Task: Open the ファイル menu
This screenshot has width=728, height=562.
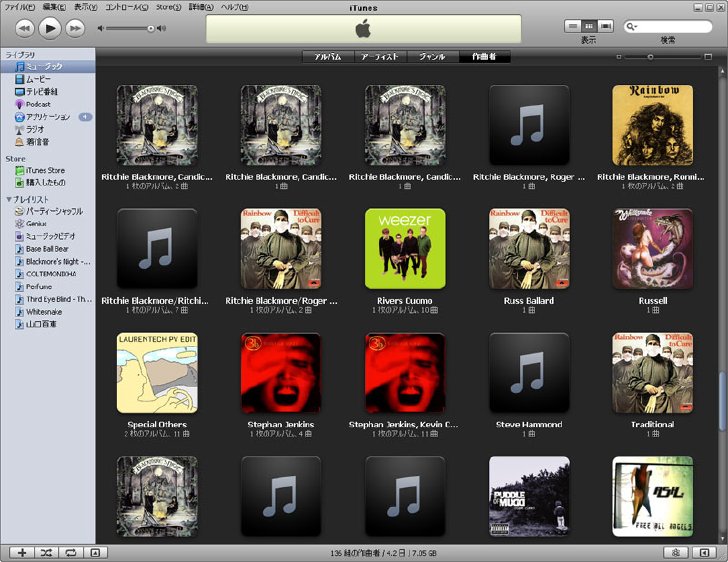Action: point(19,7)
